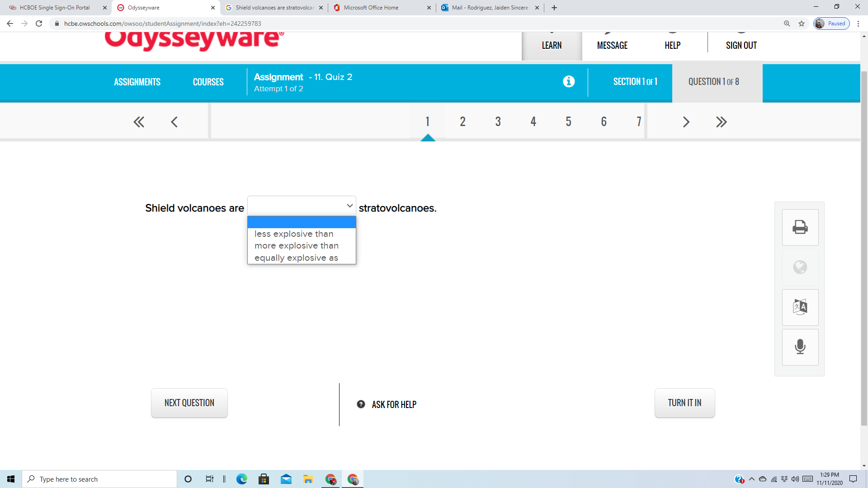Image resolution: width=868 pixels, height=488 pixels.
Task: Open the translate tool icon
Action: (x=800, y=307)
